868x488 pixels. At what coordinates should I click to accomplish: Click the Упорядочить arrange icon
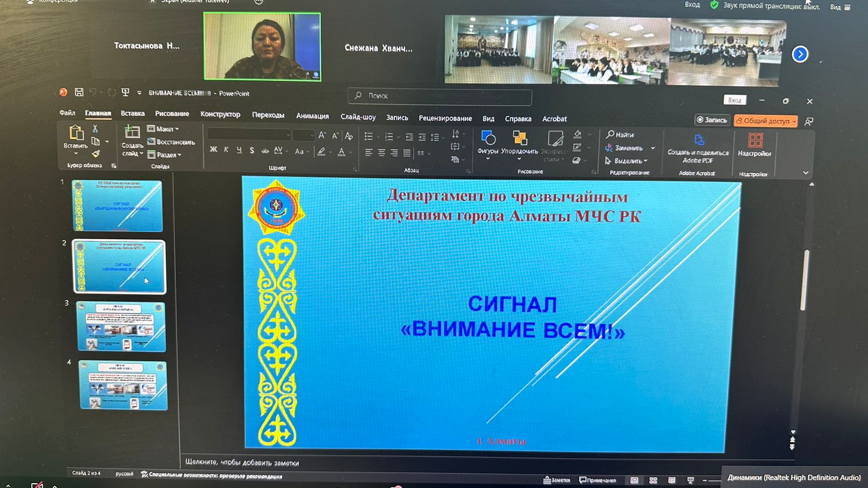[519, 139]
